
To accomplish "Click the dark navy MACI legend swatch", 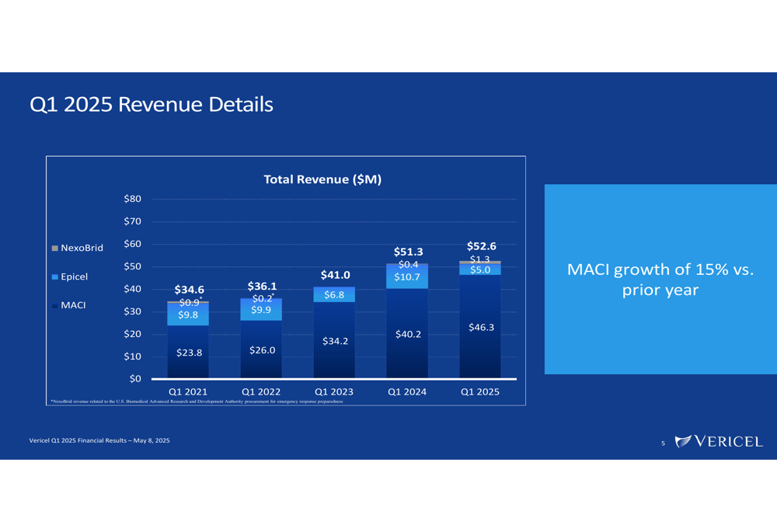I will click(x=55, y=305).
